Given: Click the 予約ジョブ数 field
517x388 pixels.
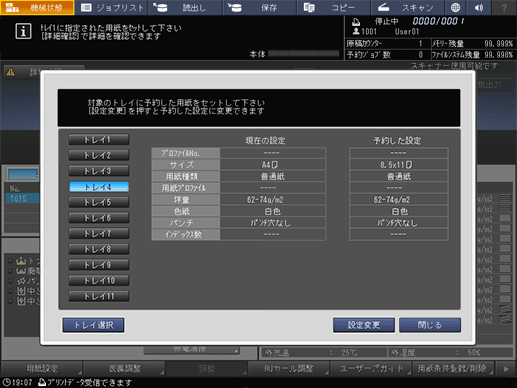Looking at the screenshot, I should click(x=387, y=55).
